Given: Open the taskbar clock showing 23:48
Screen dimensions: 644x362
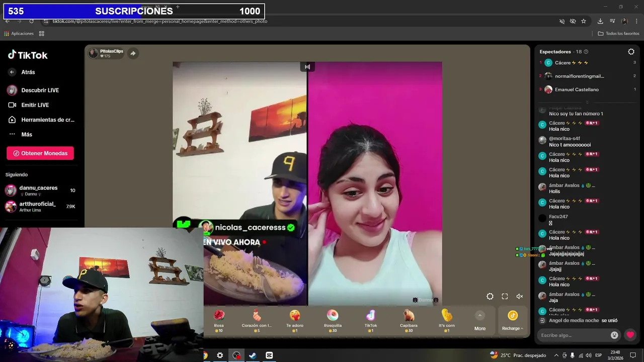Looking at the screenshot, I should [616, 355].
